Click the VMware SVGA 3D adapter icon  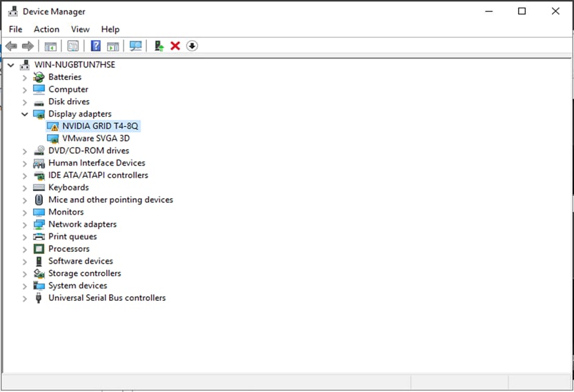tap(52, 139)
